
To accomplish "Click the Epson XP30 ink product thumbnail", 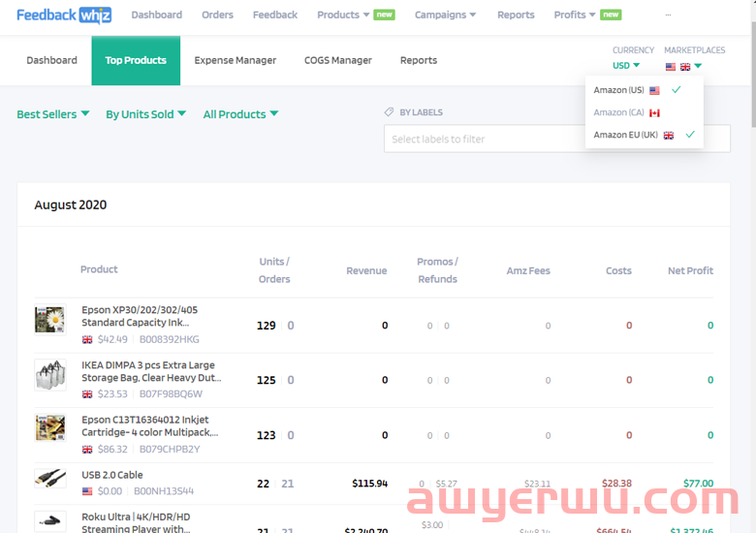I will tap(50, 321).
